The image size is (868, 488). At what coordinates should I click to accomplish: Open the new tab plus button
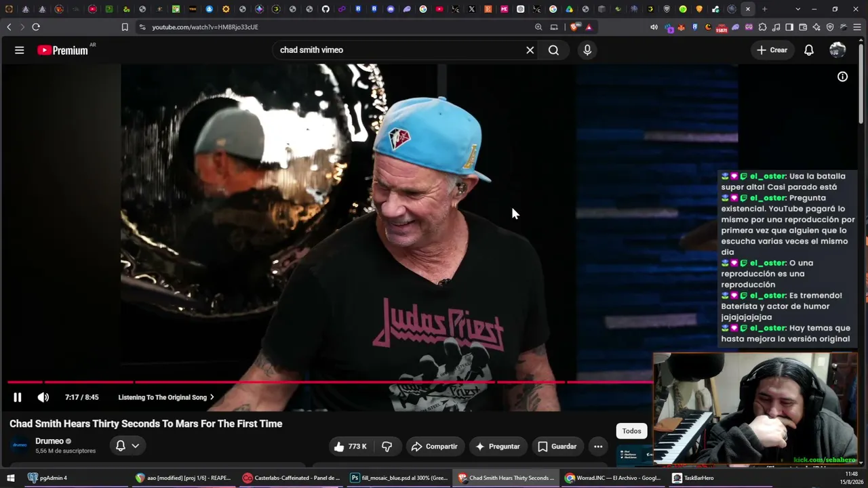[764, 9]
